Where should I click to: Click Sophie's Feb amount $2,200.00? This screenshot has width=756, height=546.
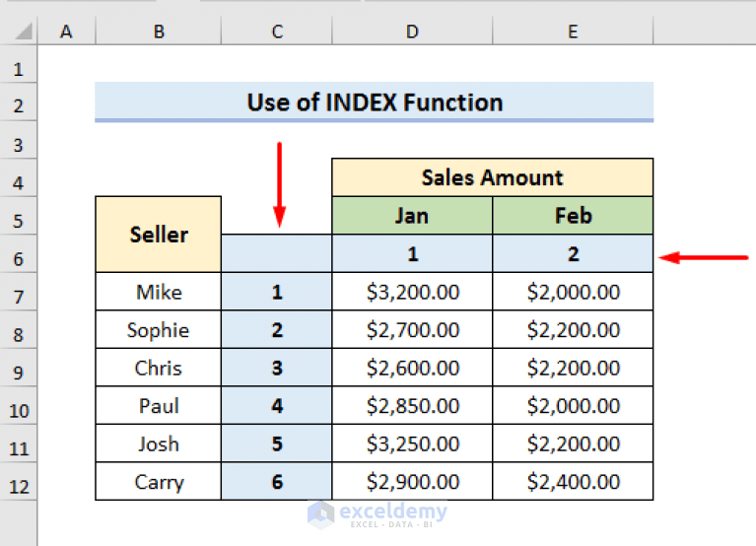(573, 329)
